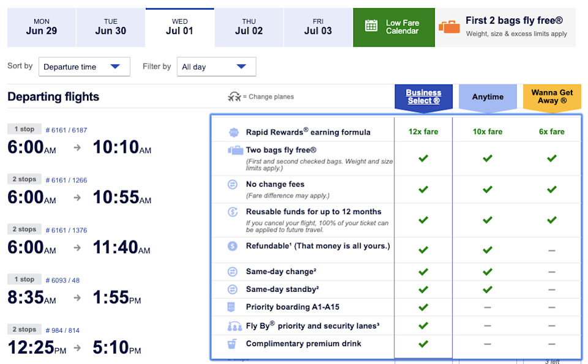Click the Fly By priority lanes icon
The image size is (588, 364).
point(235,326)
